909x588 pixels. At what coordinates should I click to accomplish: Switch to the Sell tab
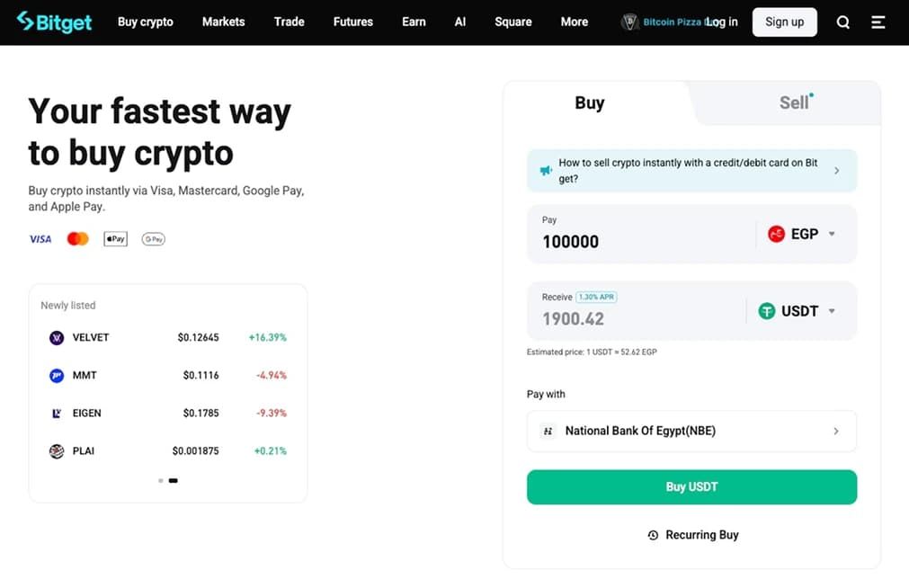coord(794,103)
